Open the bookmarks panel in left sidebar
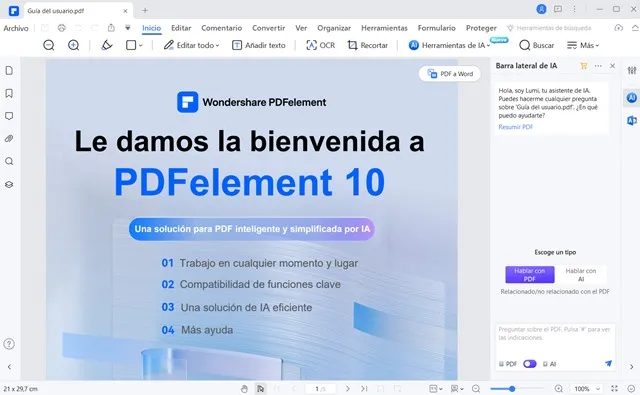The height and width of the screenshot is (395, 640). pyautogui.click(x=9, y=93)
